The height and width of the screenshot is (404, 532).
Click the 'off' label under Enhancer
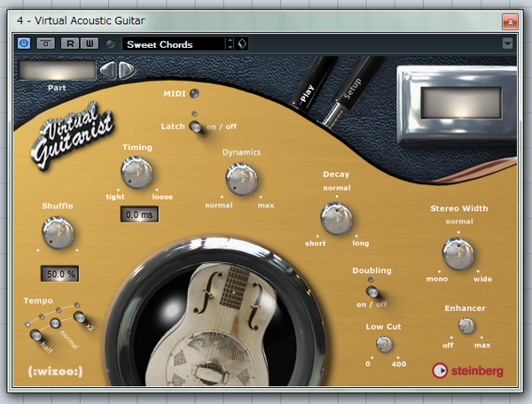[x=448, y=346]
